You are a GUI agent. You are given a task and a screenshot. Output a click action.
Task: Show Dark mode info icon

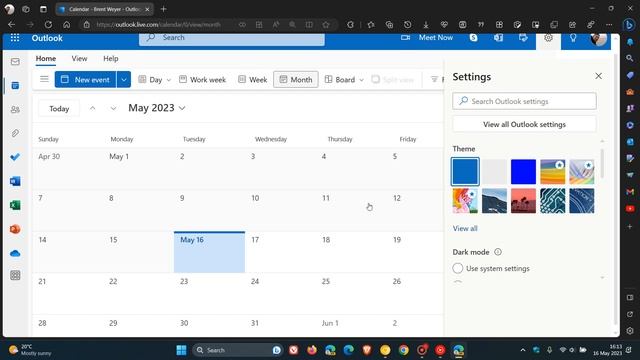point(498,252)
